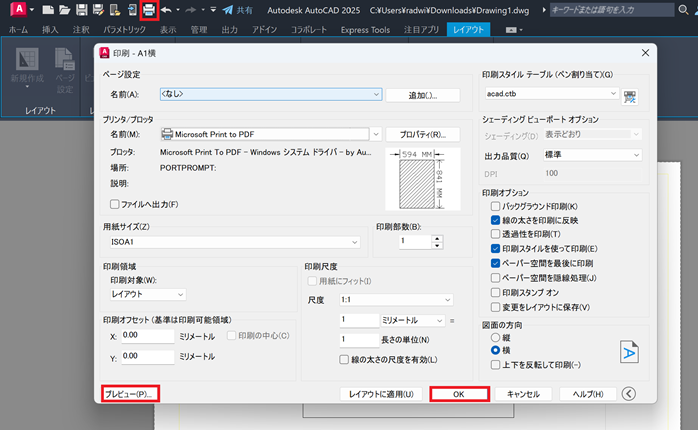698x430 pixels.
Task: Toggle ペーパー空間を最後に印刷 checkbox
Action: 495,263
